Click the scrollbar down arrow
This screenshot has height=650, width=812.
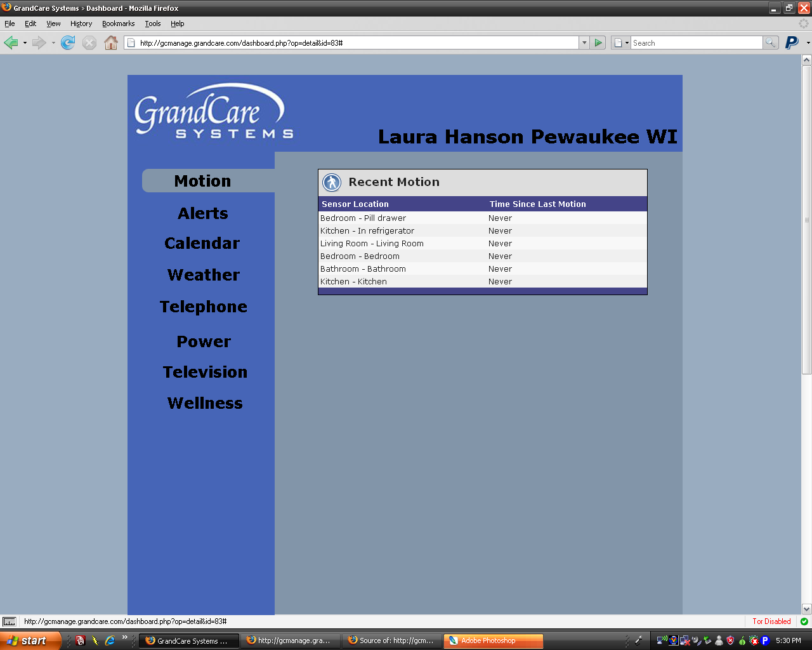[807, 609]
